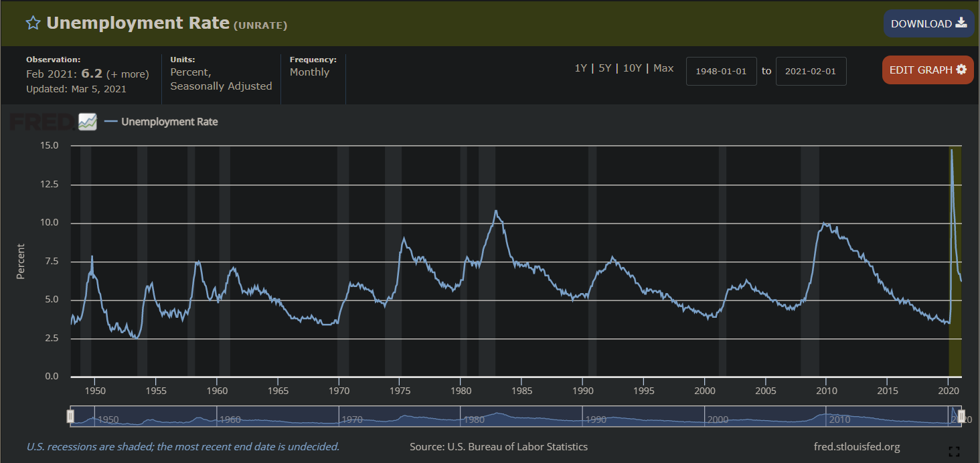Select the 5Y time range

(x=605, y=68)
